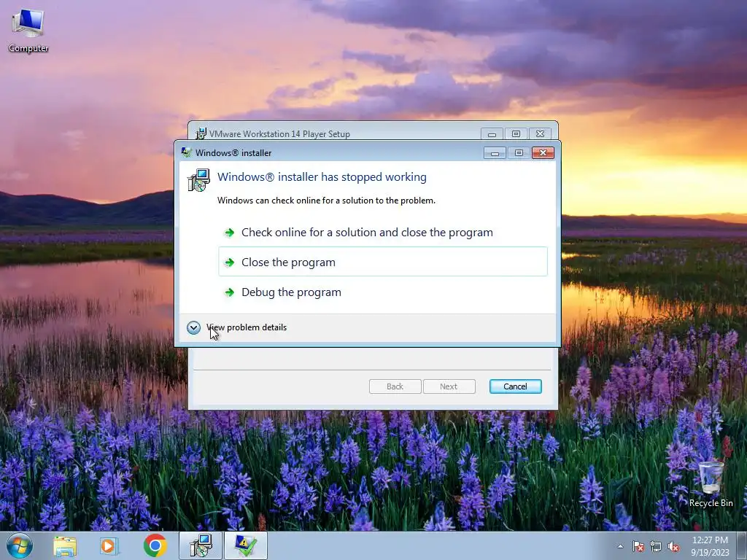Screen dimensions: 747x560
Task: Maximize the VMware Workstation Setup window
Action: pos(516,134)
